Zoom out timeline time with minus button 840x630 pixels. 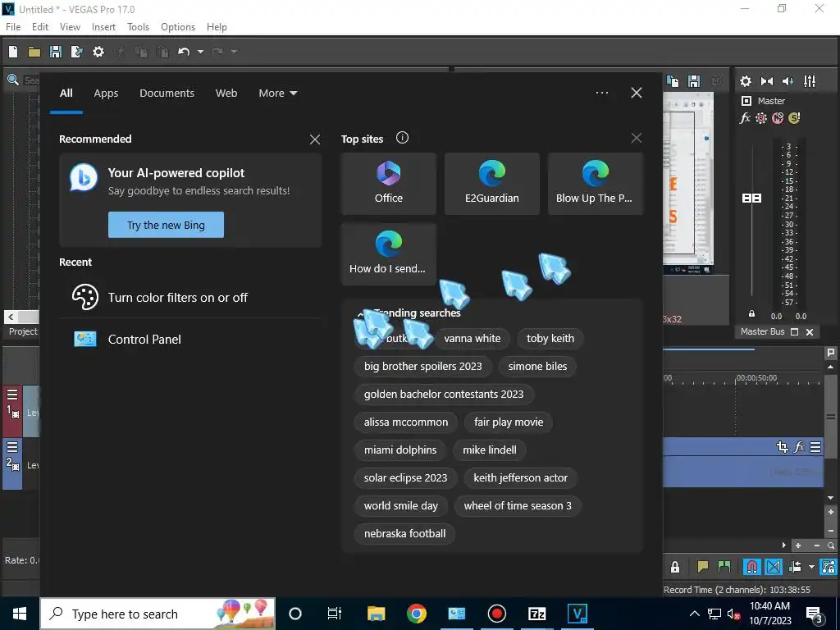(816, 546)
